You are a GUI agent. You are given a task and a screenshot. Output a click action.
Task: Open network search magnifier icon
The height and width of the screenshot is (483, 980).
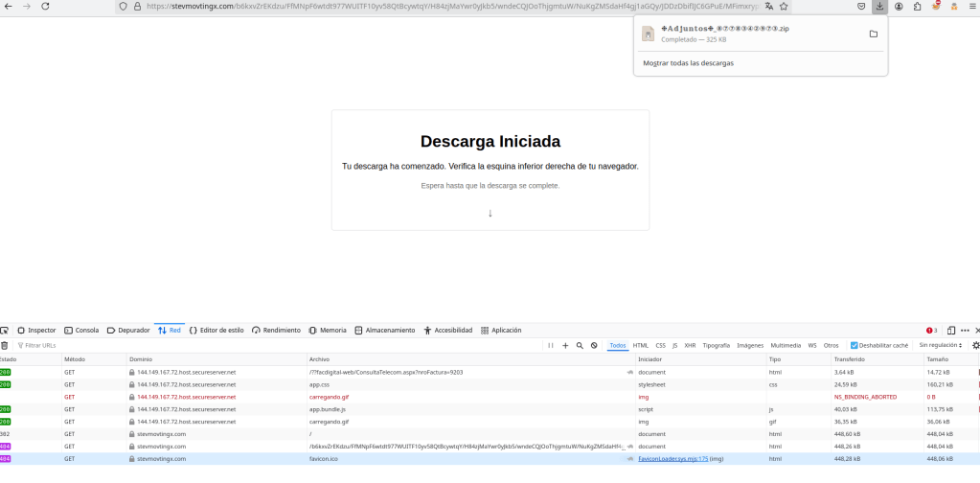[580, 345]
